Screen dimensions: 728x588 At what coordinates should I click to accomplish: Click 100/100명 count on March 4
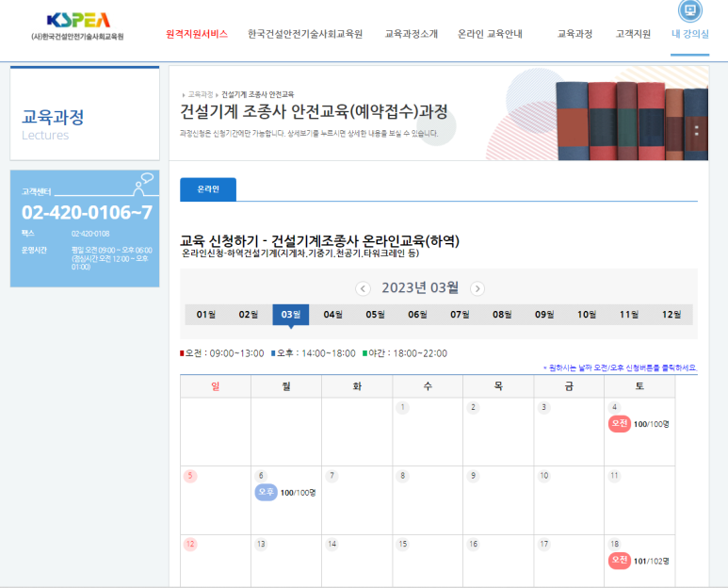click(652, 424)
